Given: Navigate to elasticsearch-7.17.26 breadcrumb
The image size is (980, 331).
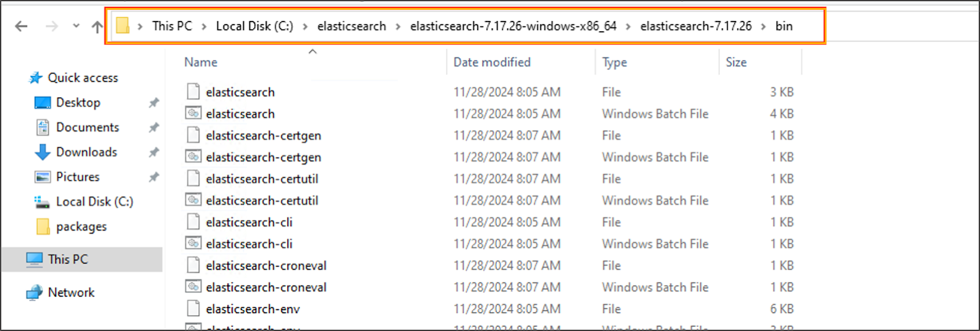Looking at the screenshot, I should click(x=696, y=26).
